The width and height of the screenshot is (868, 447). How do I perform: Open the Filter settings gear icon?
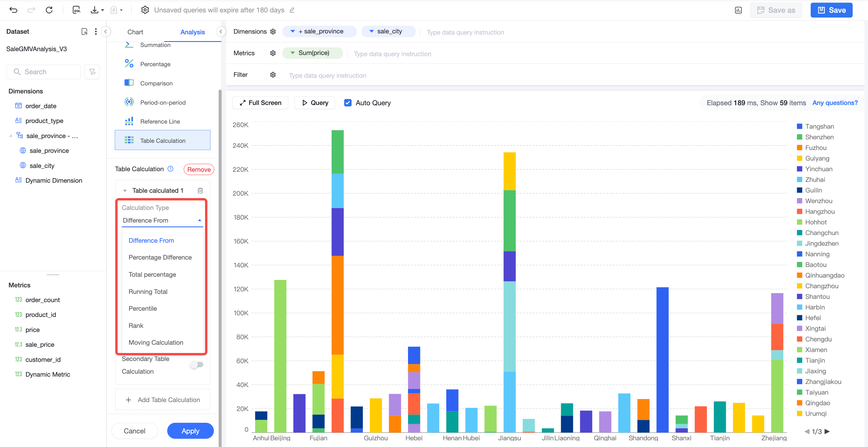[x=273, y=74]
